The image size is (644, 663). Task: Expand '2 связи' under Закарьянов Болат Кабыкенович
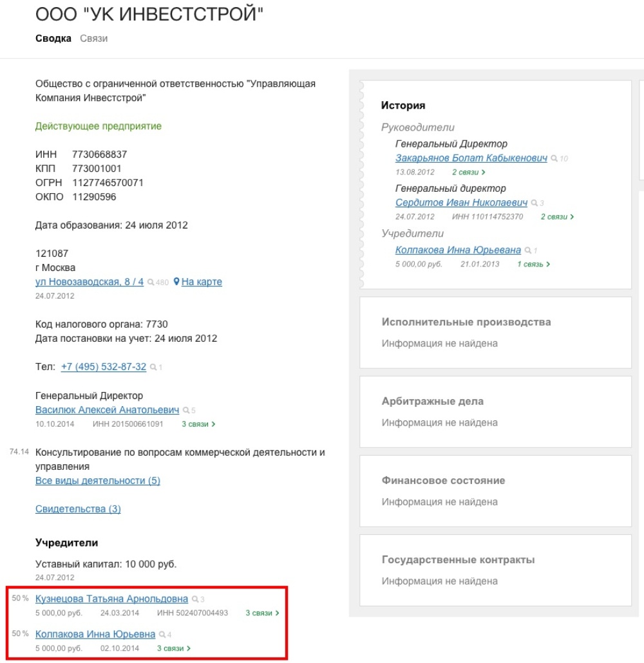(468, 173)
